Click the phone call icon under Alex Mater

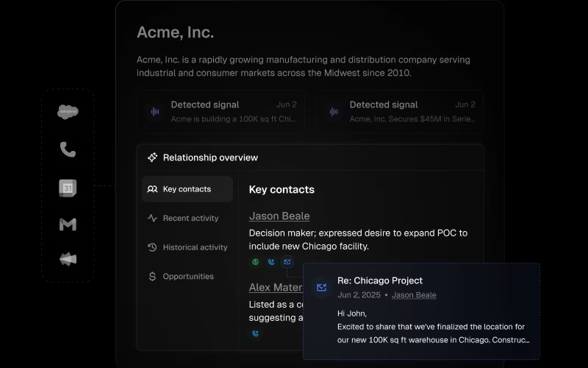pos(255,333)
